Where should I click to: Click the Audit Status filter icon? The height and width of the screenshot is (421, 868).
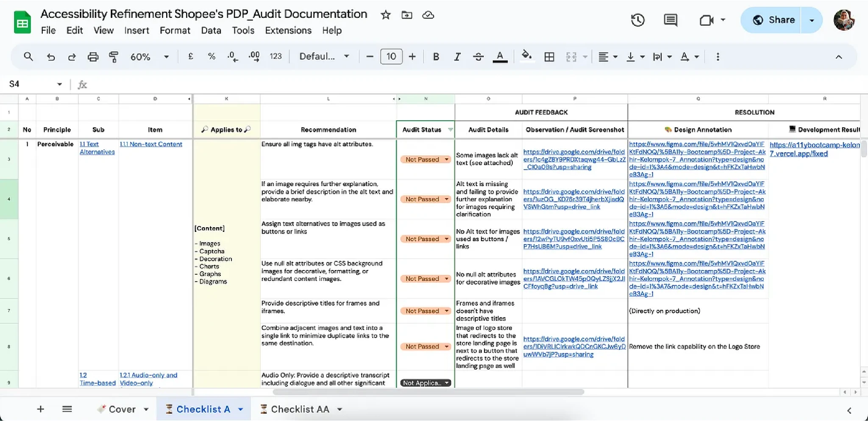coord(450,130)
